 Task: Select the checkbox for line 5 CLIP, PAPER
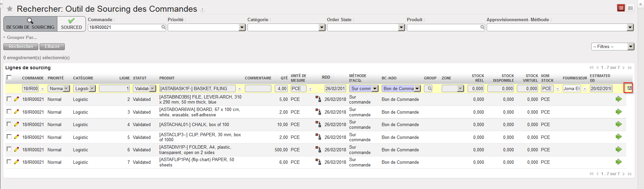point(9,137)
